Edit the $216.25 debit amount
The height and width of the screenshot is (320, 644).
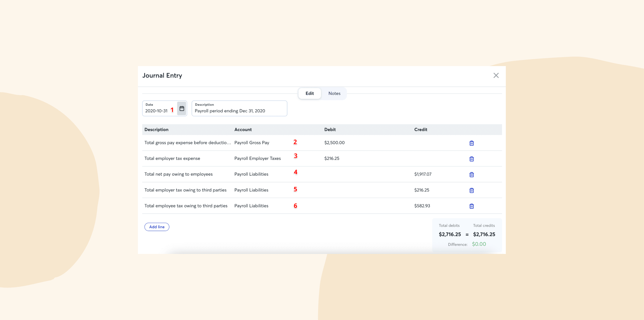click(x=332, y=158)
